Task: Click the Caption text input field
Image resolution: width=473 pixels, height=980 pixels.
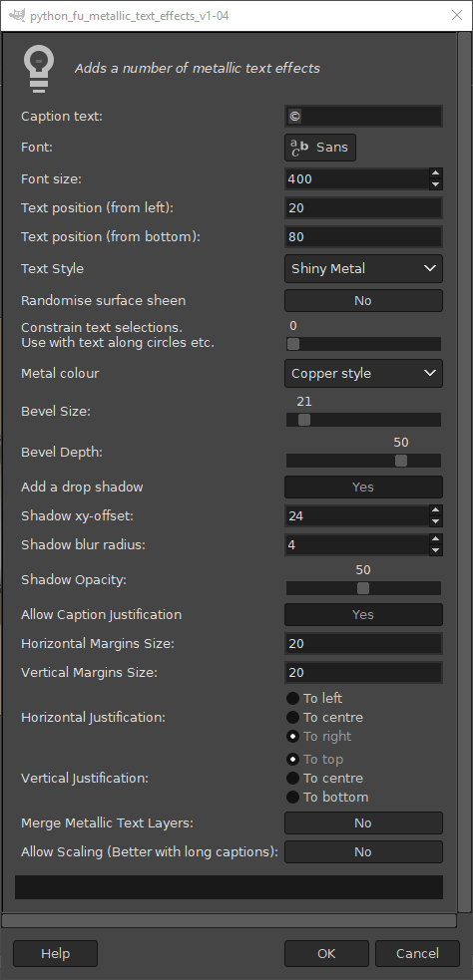Action: [x=363, y=117]
